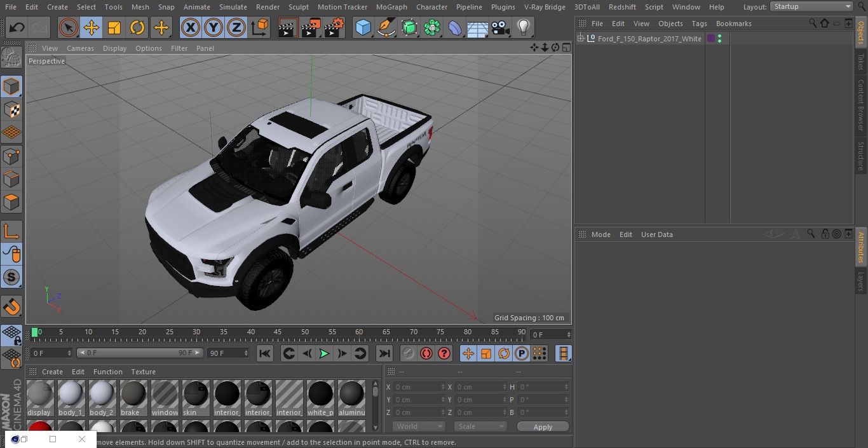The image size is (868, 448).
Task: Open the viewport Cameras menu
Action: (80, 48)
